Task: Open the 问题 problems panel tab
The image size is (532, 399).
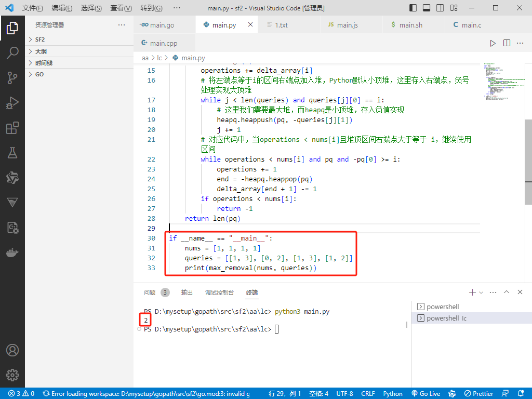Action: click(x=149, y=292)
